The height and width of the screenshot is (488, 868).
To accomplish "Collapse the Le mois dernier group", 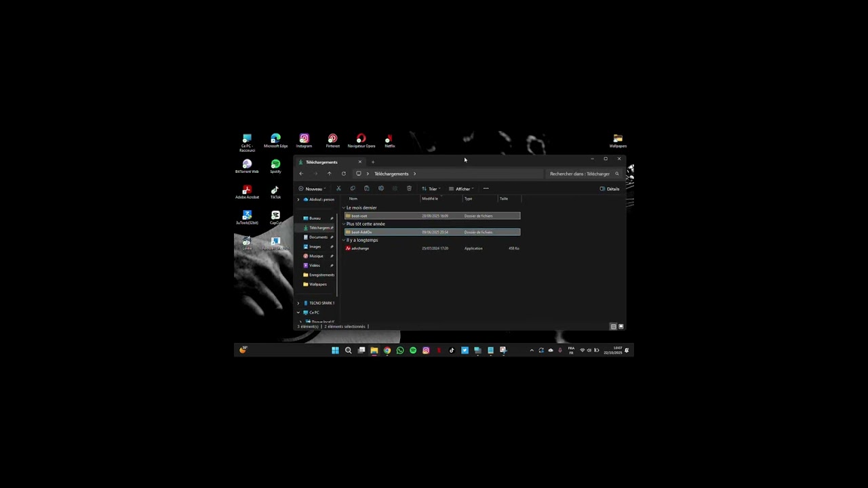I will pos(344,207).
